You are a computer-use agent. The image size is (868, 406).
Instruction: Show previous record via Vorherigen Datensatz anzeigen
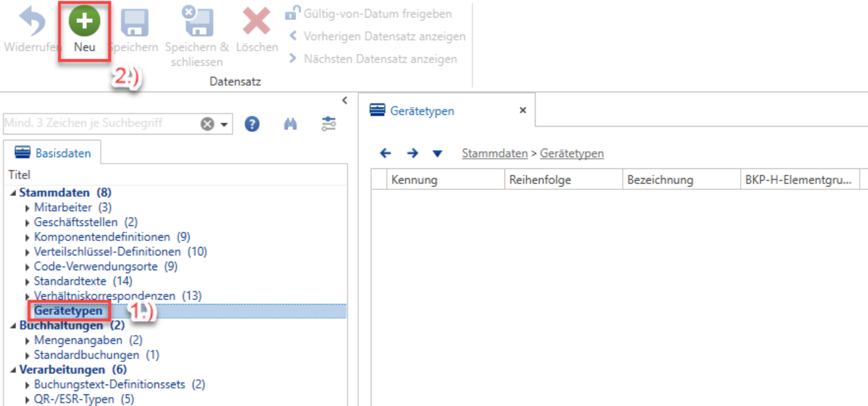[x=377, y=36]
